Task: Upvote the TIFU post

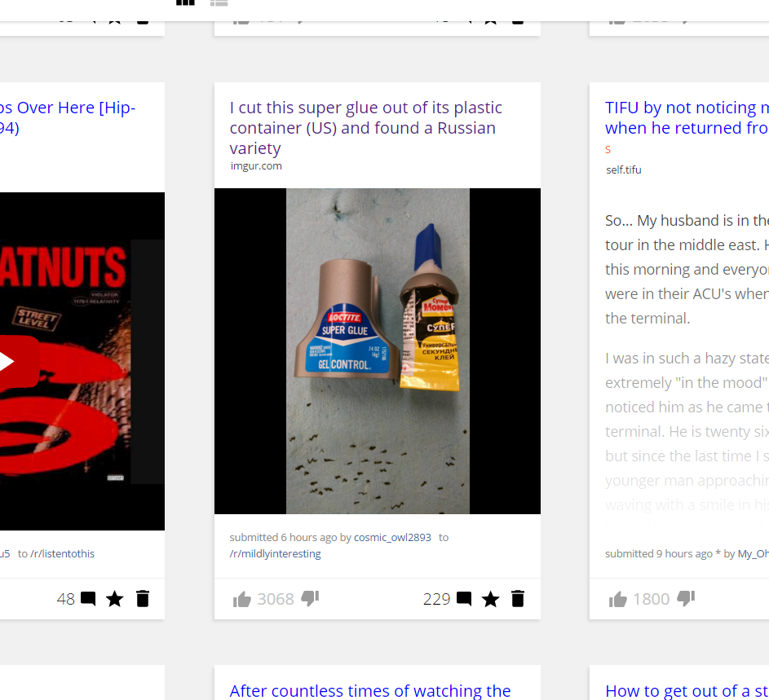Action: click(618, 599)
